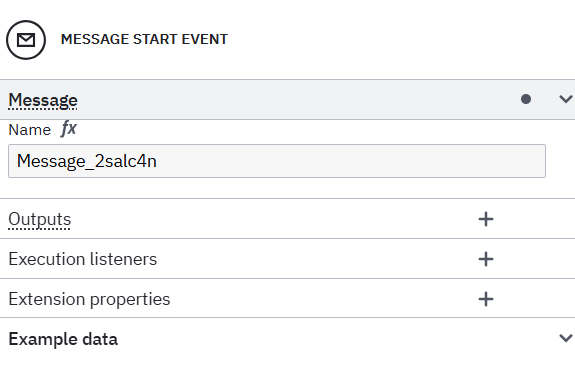Click the Message name input field
Screen dimensions: 575x367
tap(277, 161)
